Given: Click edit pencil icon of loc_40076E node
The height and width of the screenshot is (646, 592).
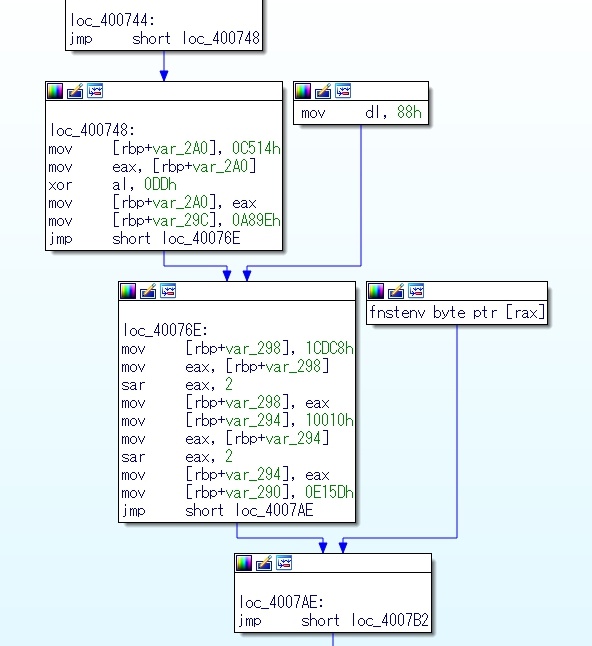Looking at the screenshot, I should [x=148, y=291].
